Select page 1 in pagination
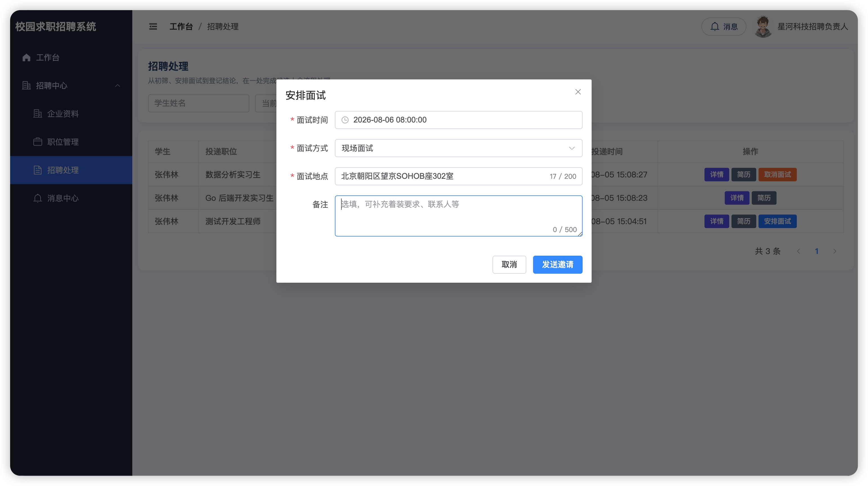 pos(816,251)
